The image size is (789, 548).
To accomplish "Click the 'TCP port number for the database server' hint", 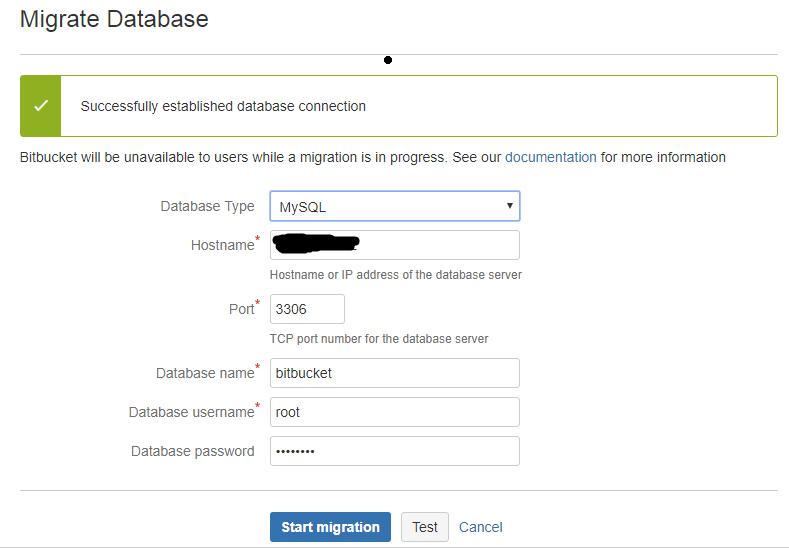I will click(x=379, y=339).
